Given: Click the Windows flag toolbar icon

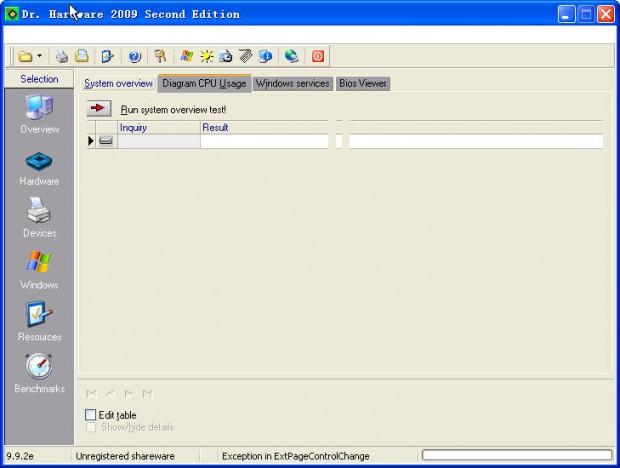Looking at the screenshot, I should click(x=187, y=57).
